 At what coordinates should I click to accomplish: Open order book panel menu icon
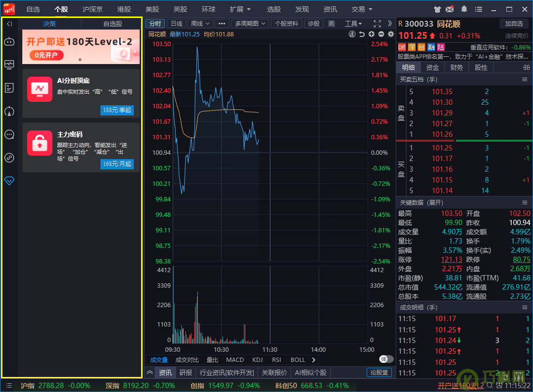coord(525,79)
